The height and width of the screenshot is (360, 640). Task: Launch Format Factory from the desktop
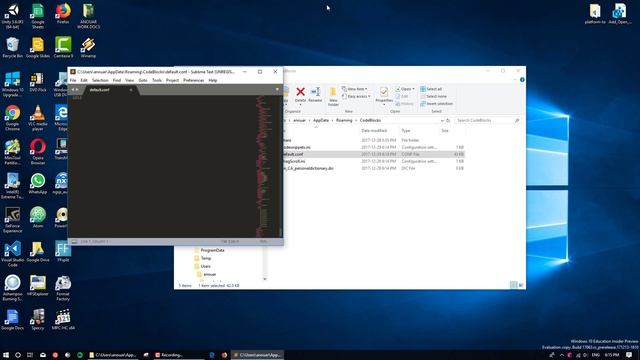[63, 288]
